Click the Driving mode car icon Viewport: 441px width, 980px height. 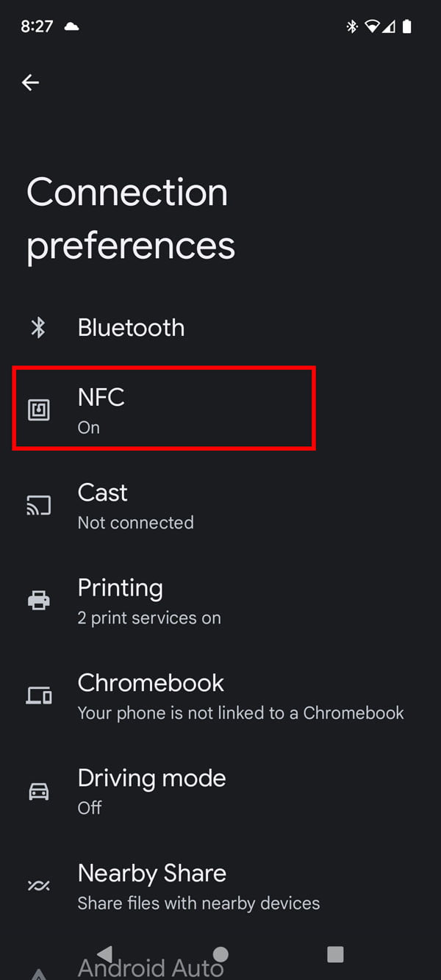point(38,790)
